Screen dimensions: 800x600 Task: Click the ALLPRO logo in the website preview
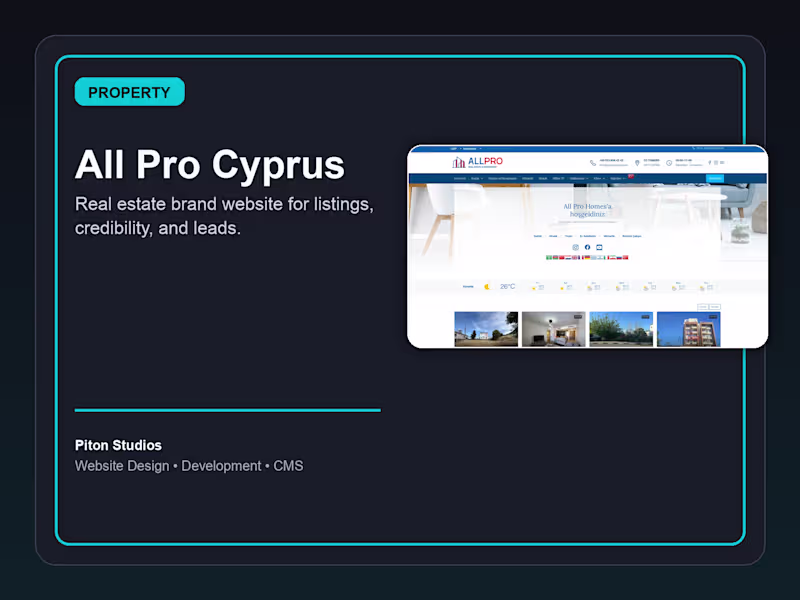[x=478, y=162]
